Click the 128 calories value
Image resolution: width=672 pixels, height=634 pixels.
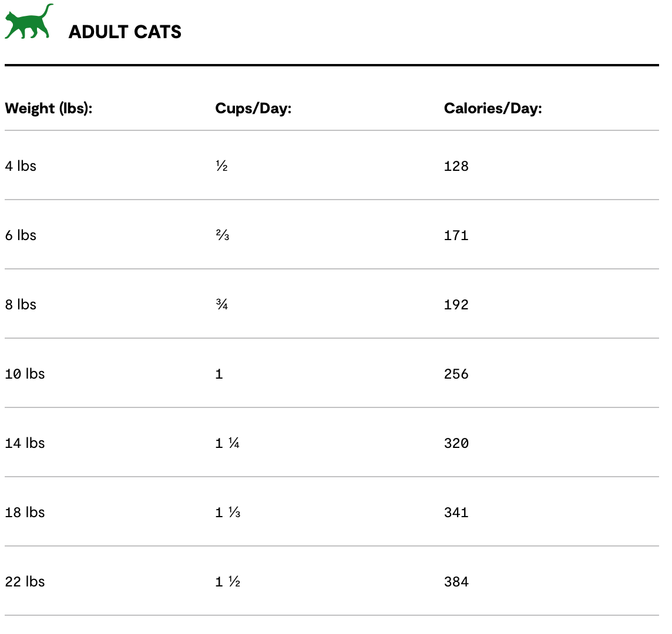point(456,167)
